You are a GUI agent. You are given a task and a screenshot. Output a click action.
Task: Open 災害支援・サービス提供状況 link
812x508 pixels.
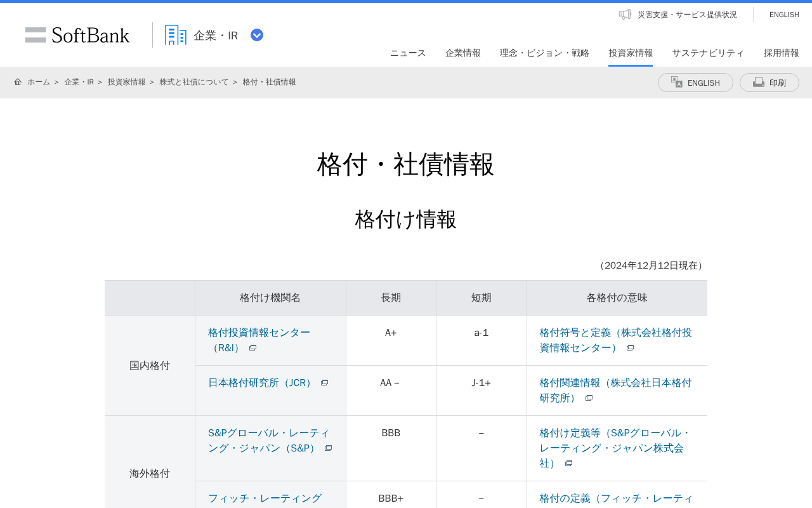(687, 15)
